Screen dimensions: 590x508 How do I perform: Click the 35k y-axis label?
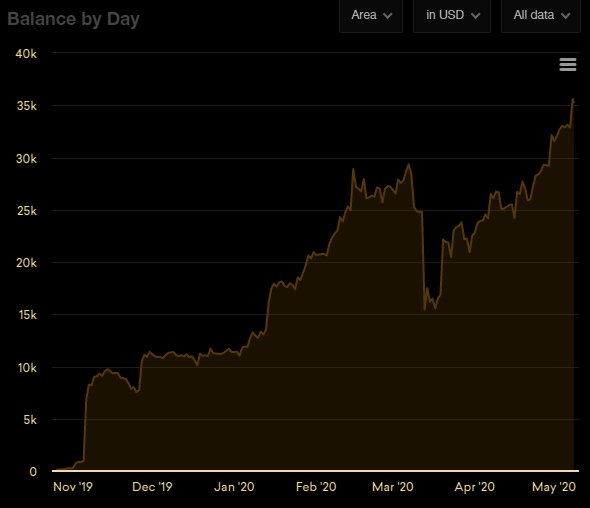point(27,106)
